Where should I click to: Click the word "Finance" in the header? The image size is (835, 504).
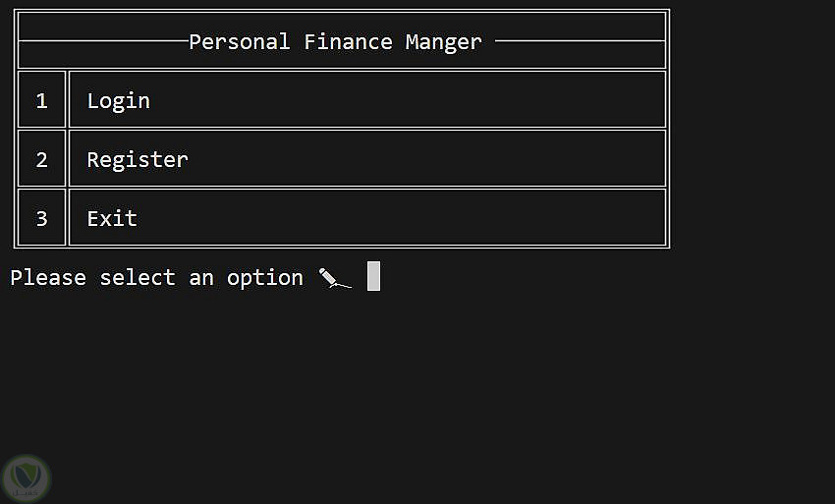348,42
